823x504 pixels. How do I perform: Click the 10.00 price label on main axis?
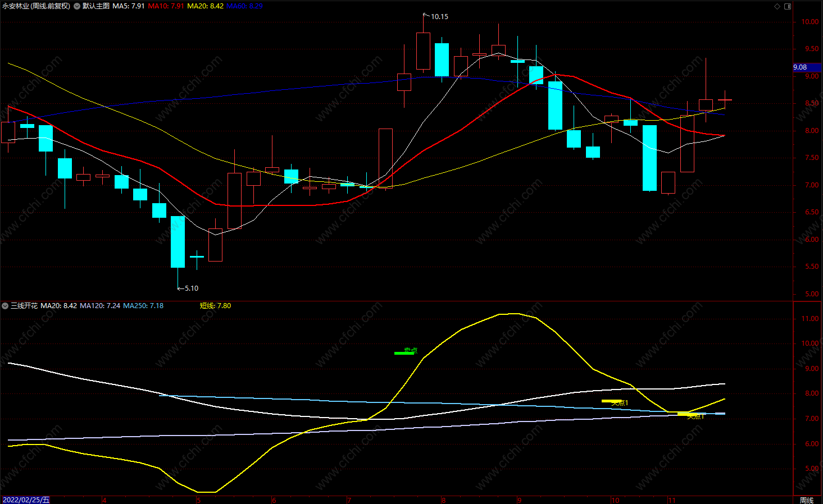(x=810, y=22)
